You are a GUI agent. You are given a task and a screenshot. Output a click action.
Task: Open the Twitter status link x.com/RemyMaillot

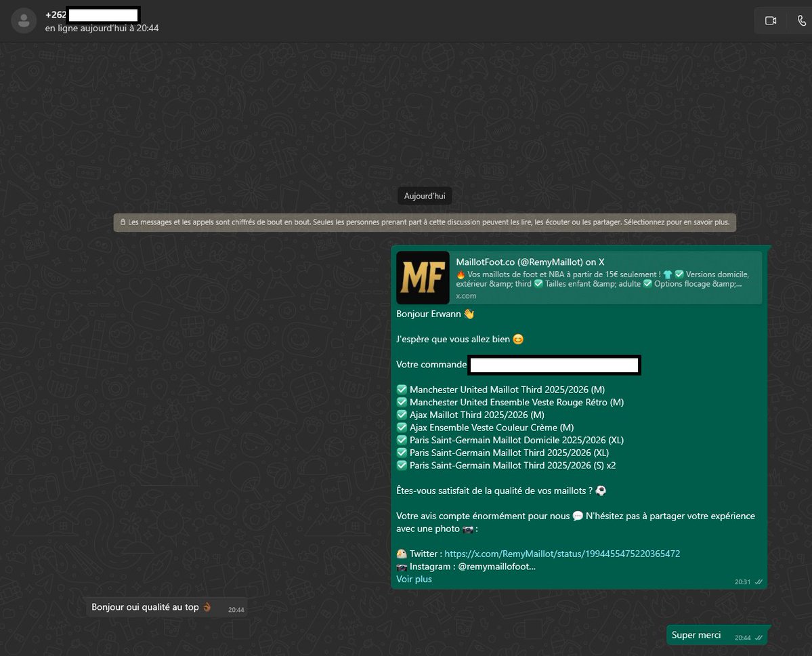pyautogui.click(x=562, y=554)
